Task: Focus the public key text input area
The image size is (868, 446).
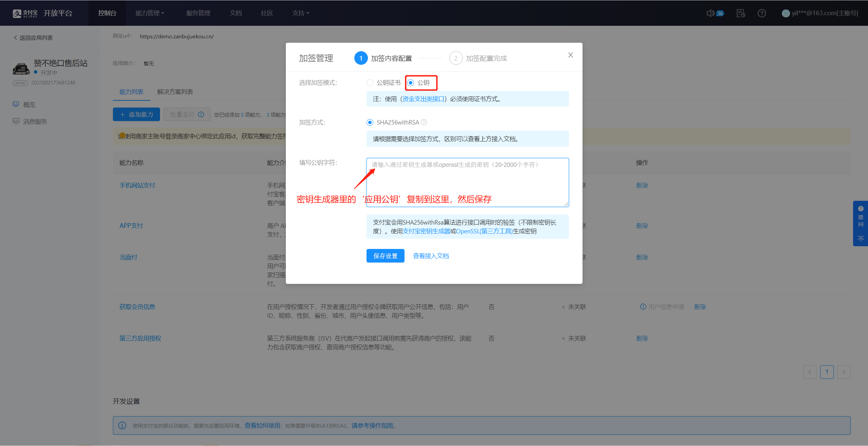Action: click(468, 182)
